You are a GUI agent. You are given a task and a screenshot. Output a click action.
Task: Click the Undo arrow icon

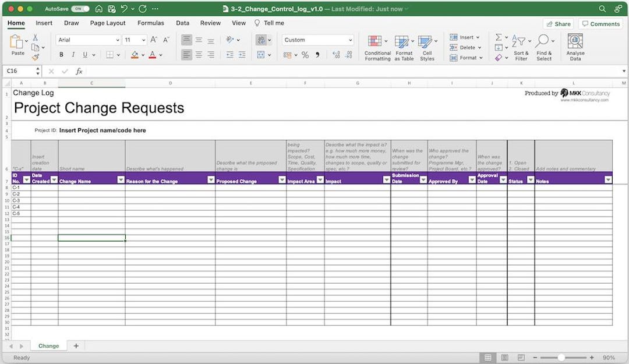pyautogui.click(x=125, y=9)
